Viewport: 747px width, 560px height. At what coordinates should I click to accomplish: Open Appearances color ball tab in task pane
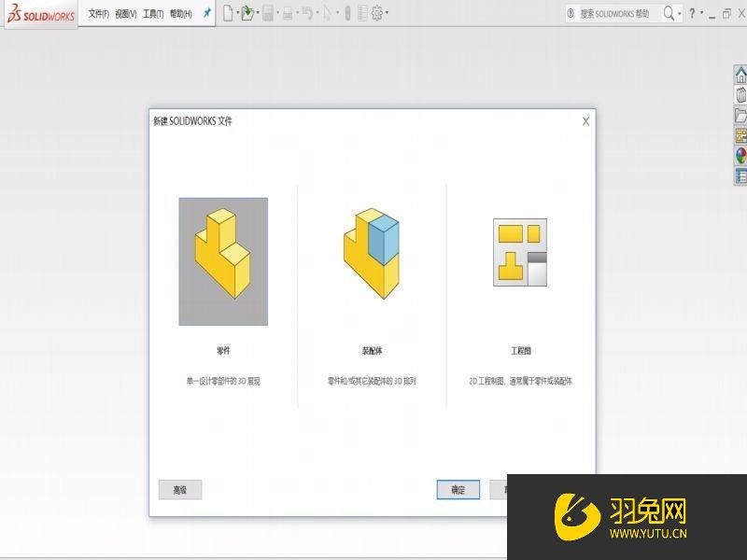[x=740, y=156]
